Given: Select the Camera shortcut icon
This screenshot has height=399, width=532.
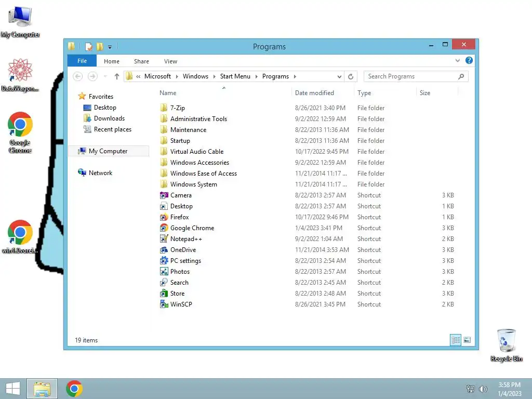Looking at the screenshot, I should [x=164, y=195].
